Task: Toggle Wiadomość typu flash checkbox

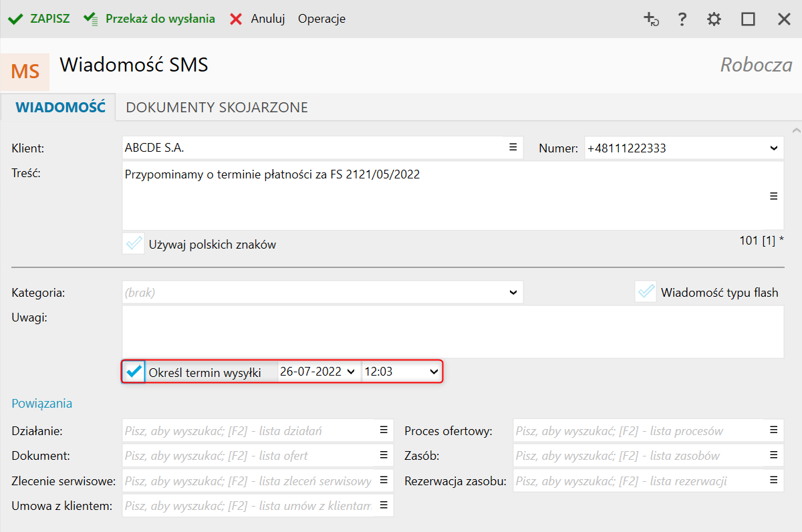Action: click(646, 292)
